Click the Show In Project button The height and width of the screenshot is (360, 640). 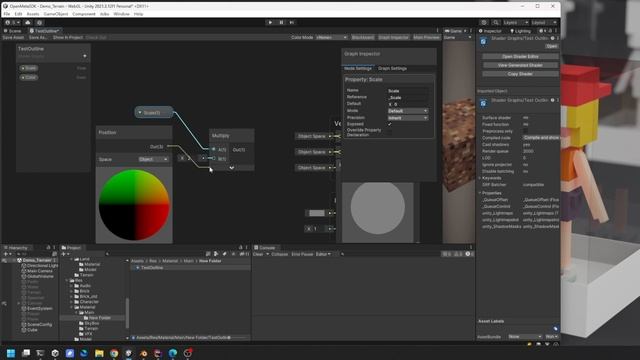tap(68, 37)
